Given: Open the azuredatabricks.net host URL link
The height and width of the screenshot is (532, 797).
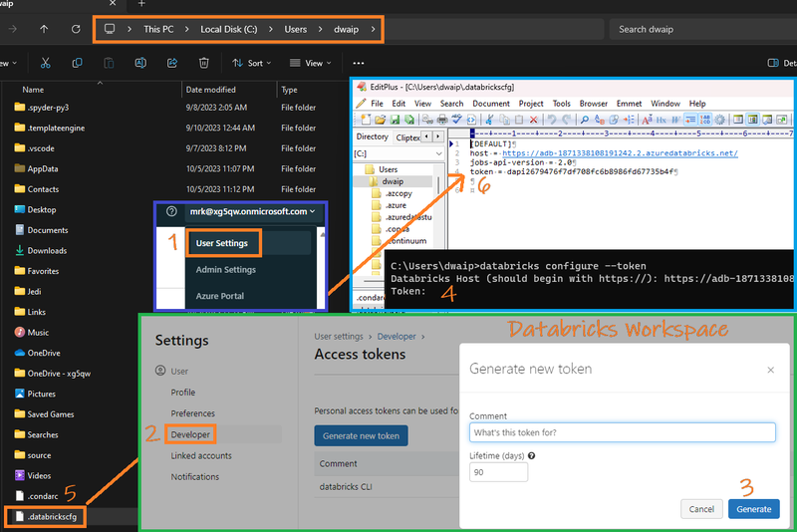Looking at the screenshot, I should point(620,153).
